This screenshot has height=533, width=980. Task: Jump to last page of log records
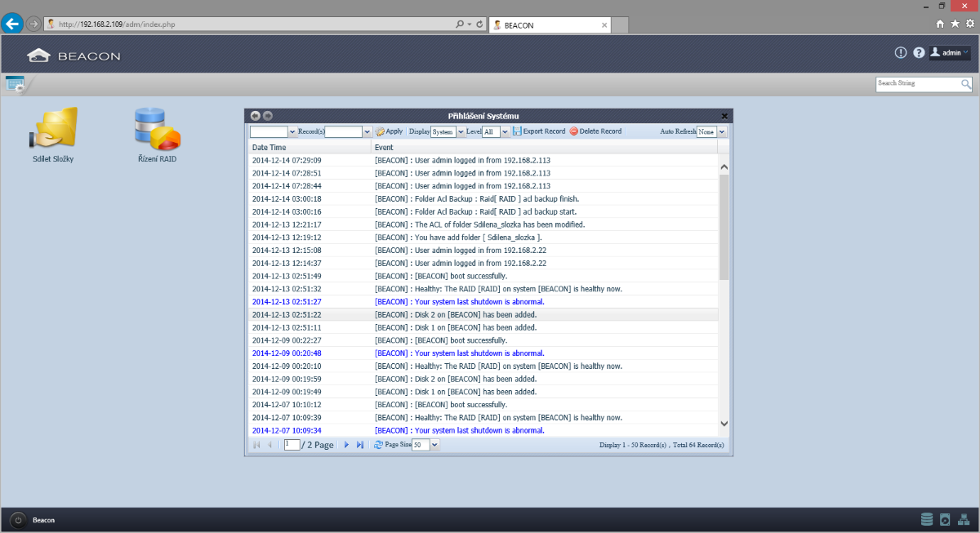(360, 445)
